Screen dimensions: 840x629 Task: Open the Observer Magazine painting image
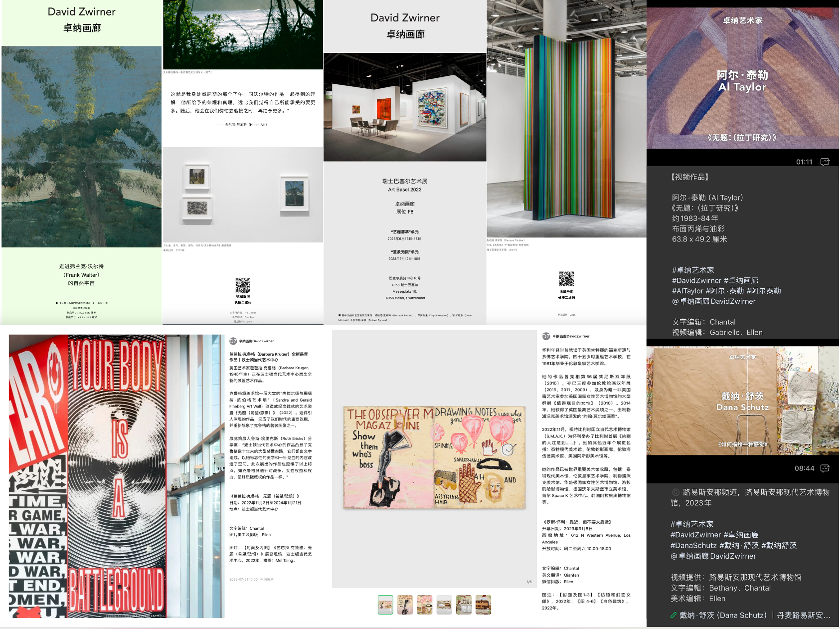(x=434, y=457)
